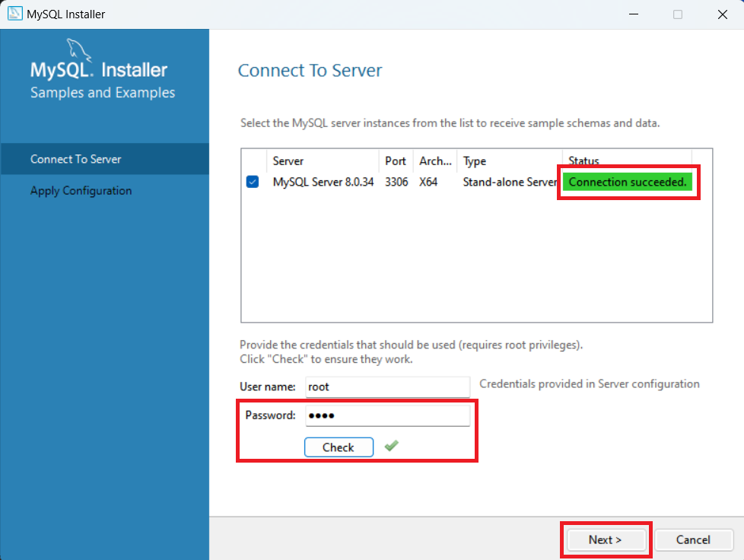Click the Connect To Server page heading
Screen dimensions: 744x560
(310, 70)
